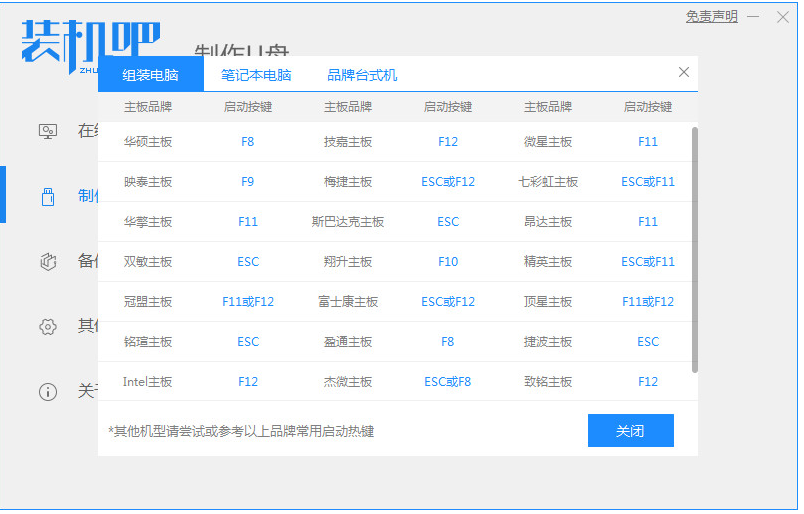
Task: Select the USB drive icon in sidebar
Action: coord(48,196)
